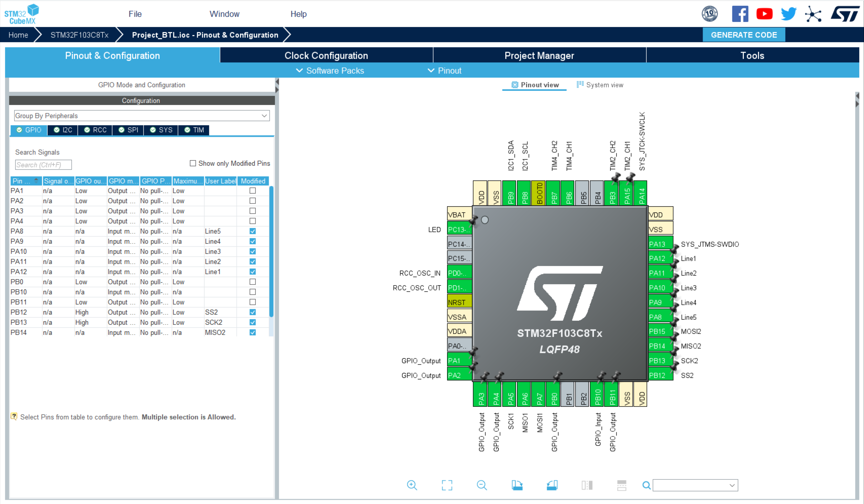Check the Modified checkbox for PA1
Image resolution: width=864 pixels, height=504 pixels.
coord(253,191)
